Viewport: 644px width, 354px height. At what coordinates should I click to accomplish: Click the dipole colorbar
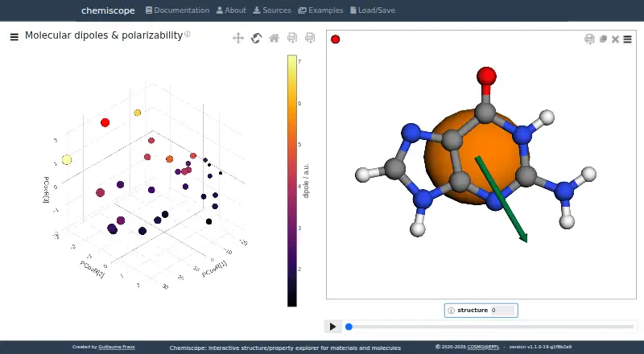tap(292, 181)
